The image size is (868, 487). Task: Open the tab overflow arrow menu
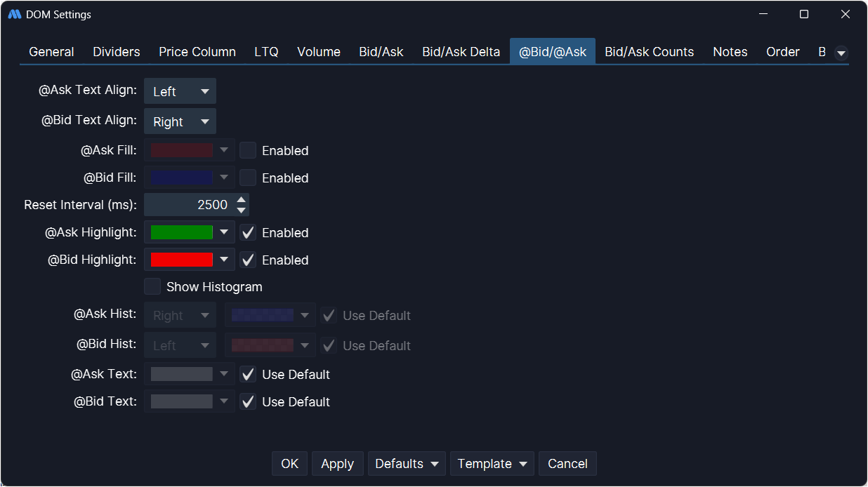[x=841, y=53]
